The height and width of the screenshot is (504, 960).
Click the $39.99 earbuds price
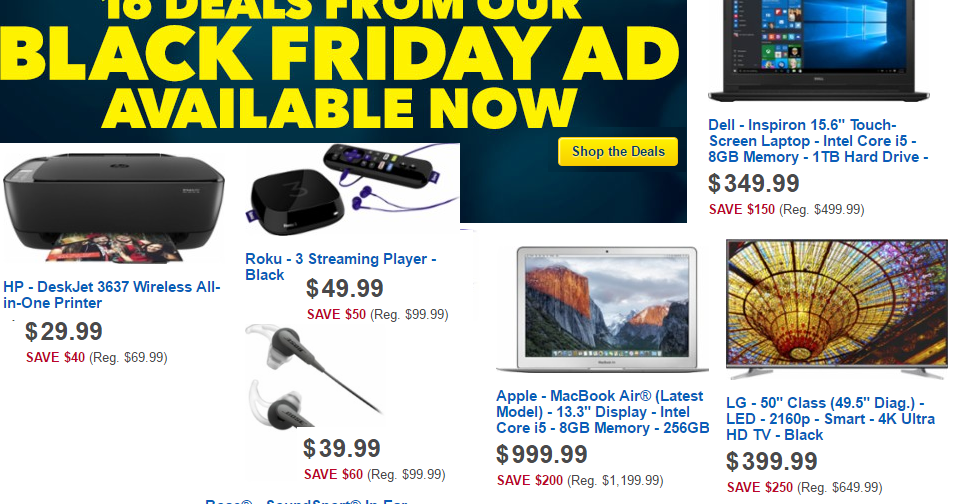(x=342, y=449)
